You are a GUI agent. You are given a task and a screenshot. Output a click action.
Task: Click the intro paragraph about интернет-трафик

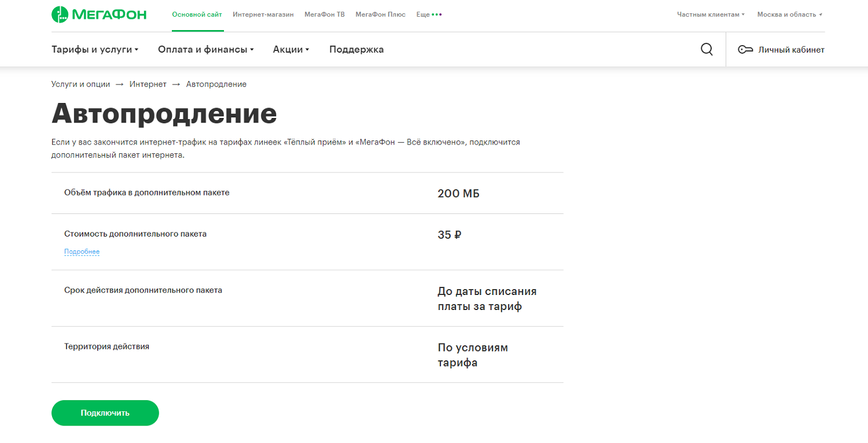(x=286, y=149)
